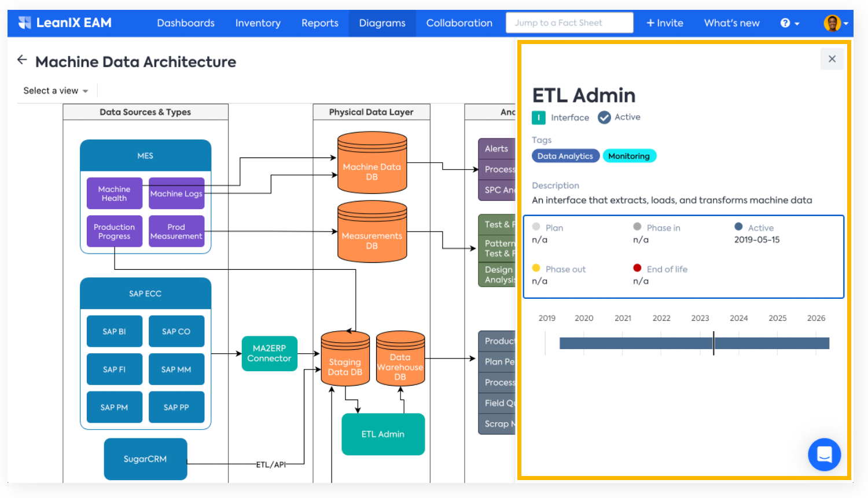This screenshot has width=868, height=498.
Task: Open the What's new link
Action: pos(732,23)
